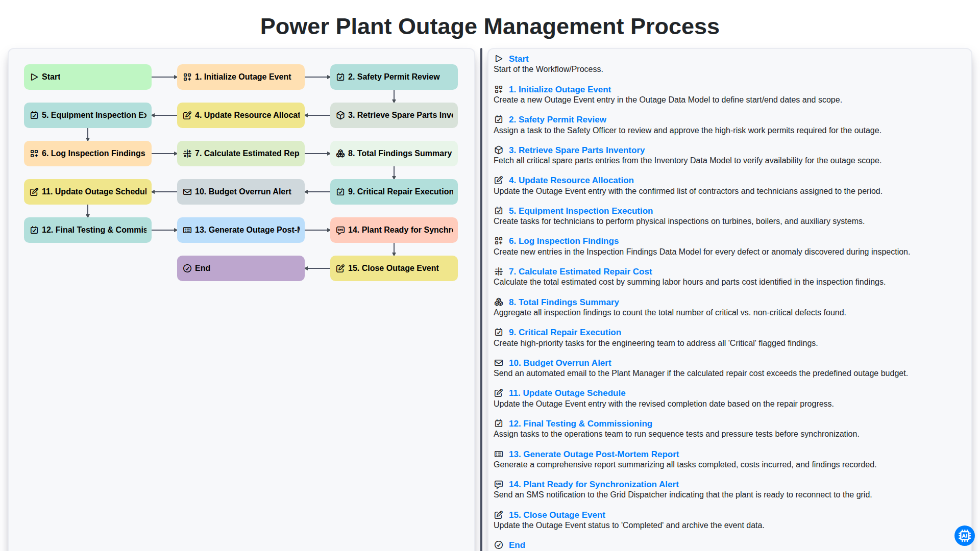Open the 13. Generate Outage Post-Mortem Report link
This screenshot has width=980, height=551.
tap(594, 454)
